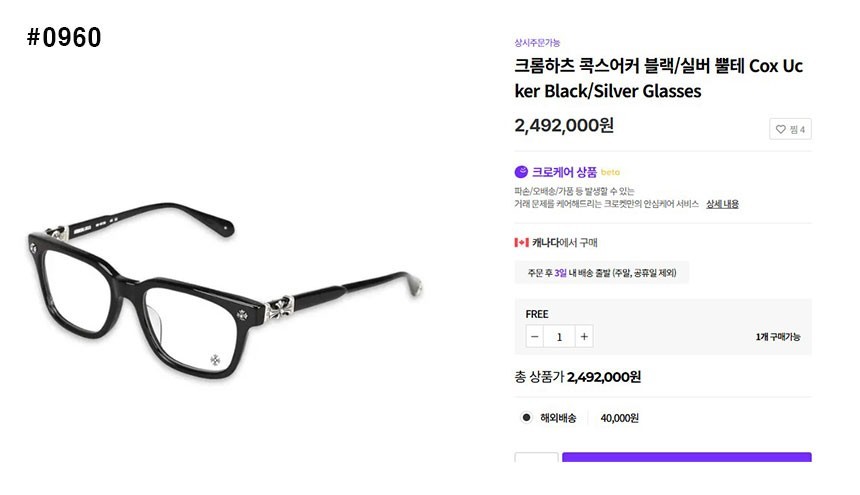Click the 상시주문가능 purple label
Viewport: 860px width, 495px height.
[537, 43]
